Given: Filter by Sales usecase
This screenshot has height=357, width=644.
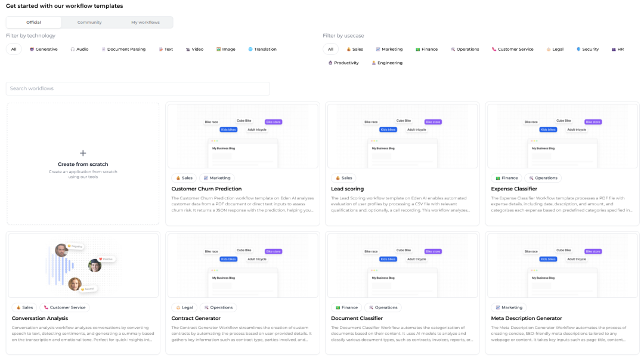Looking at the screenshot, I should [x=355, y=50].
